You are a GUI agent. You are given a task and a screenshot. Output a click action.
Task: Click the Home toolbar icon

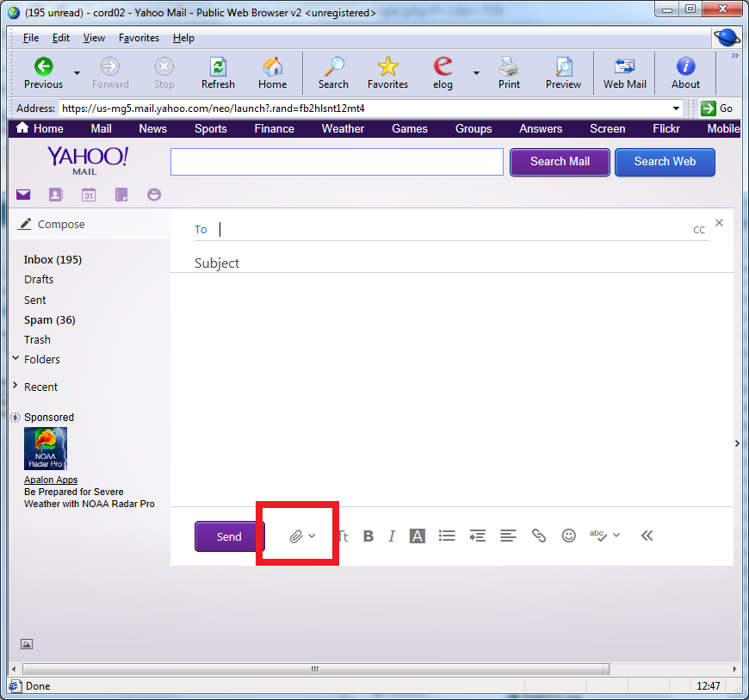(x=272, y=72)
